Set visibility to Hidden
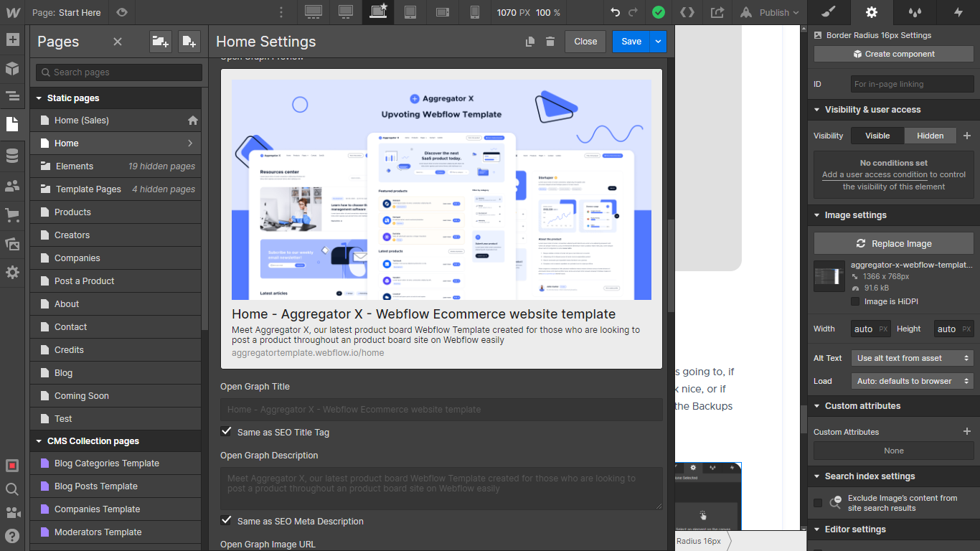Screen dimensions: 980x551 (x=930, y=136)
